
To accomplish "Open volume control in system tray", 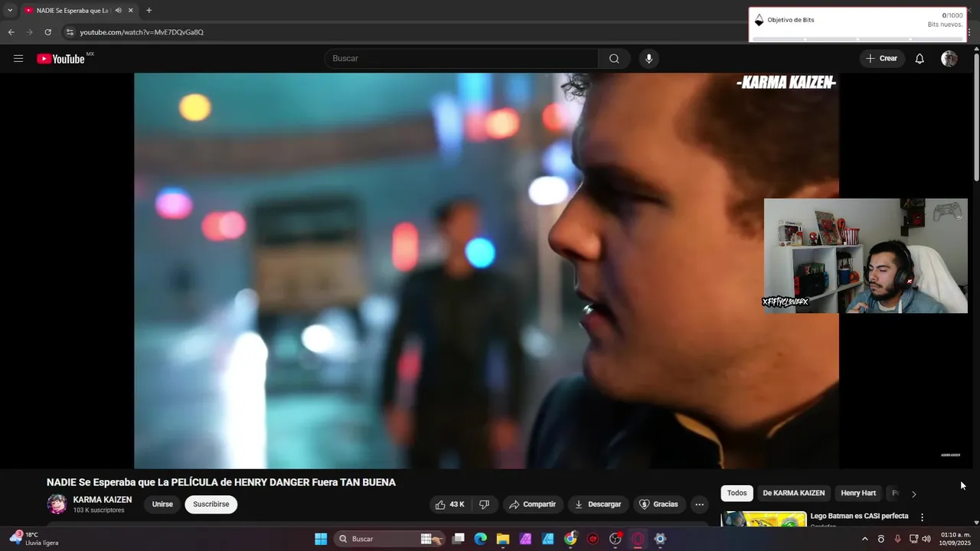I will click(x=926, y=539).
